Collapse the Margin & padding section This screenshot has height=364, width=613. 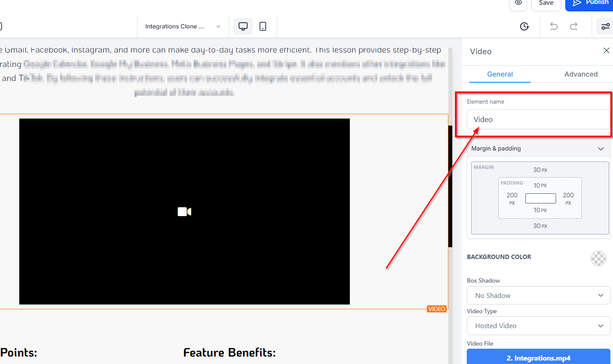point(600,149)
